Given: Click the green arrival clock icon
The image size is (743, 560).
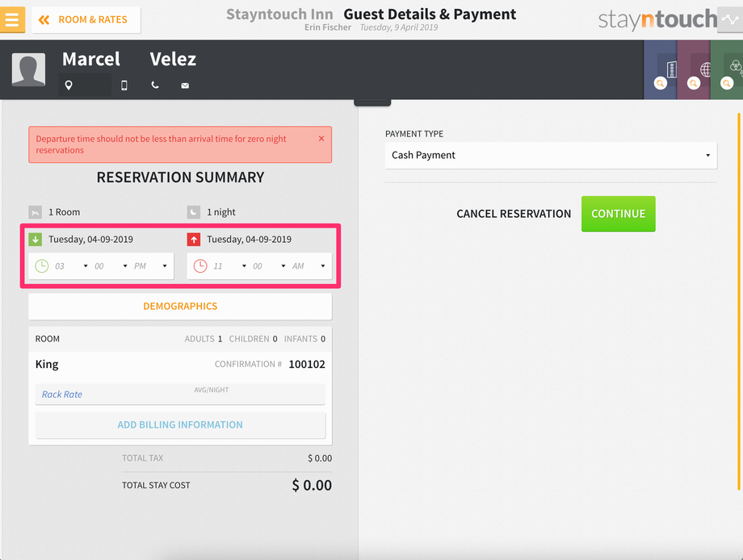Looking at the screenshot, I should click(42, 266).
